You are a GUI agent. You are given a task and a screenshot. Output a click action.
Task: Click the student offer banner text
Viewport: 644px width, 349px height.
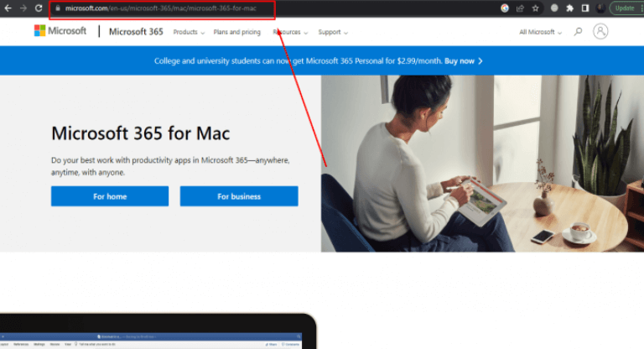click(x=299, y=61)
